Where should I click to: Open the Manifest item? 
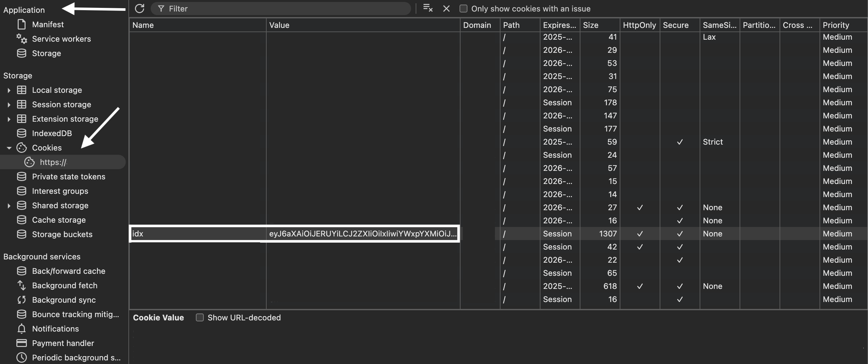[x=47, y=24]
